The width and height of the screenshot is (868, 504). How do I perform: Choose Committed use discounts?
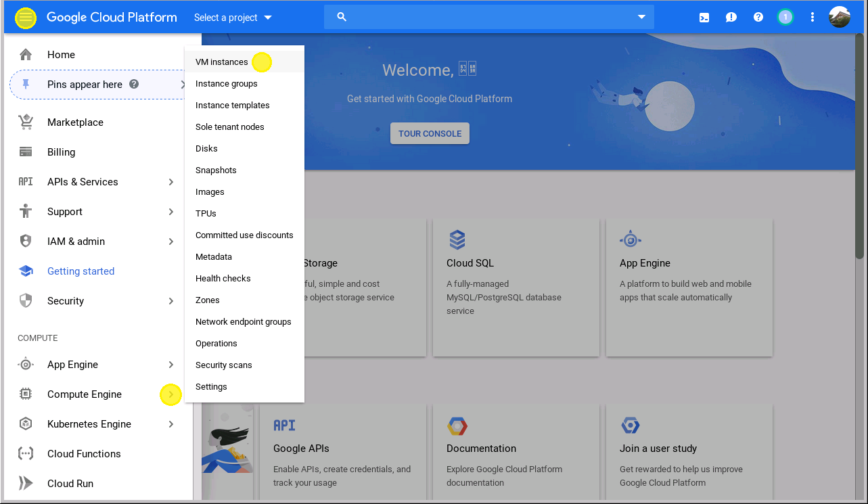coord(244,235)
